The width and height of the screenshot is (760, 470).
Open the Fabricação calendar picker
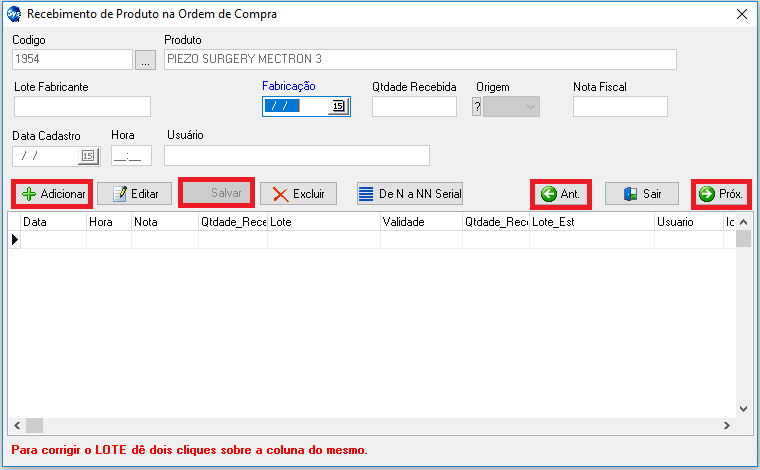tap(338, 107)
